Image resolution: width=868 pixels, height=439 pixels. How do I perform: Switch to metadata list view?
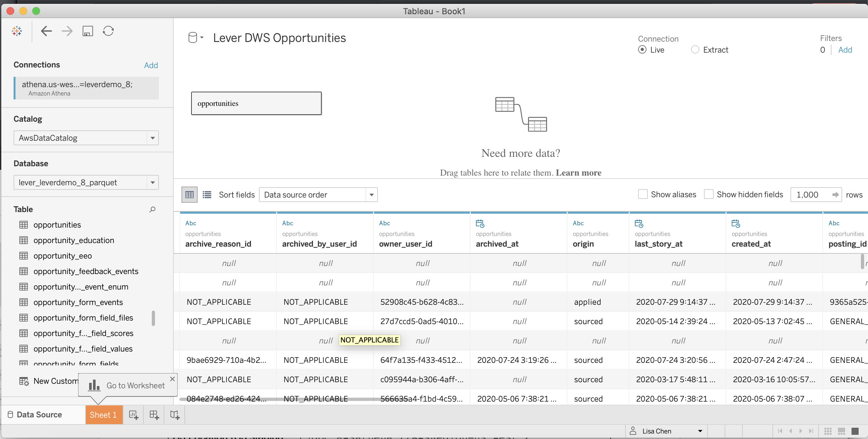(x=207, y=195)
